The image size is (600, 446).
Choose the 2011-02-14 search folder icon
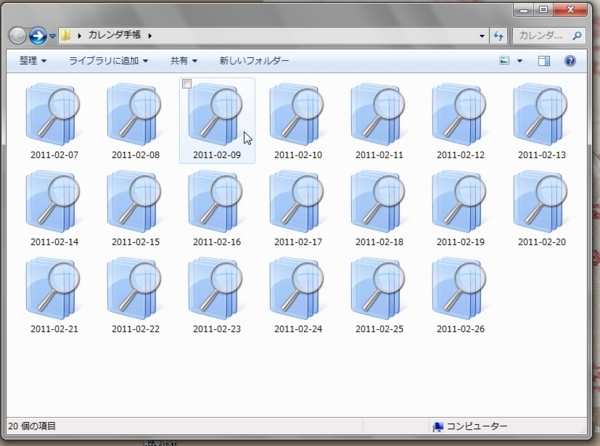click(x=53, y=201)
